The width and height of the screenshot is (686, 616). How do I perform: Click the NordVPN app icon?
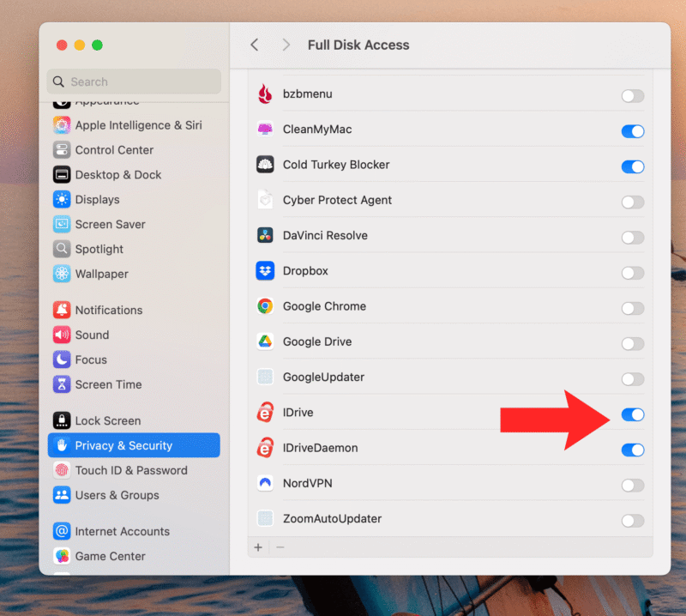(x=265, y=483)
